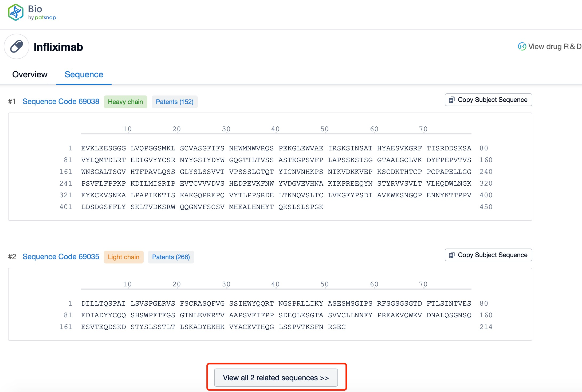The width and height of the screenshot is (582, 392).
Task: Click the Heavy chain badge icon
Action: (x=125, y=102)
